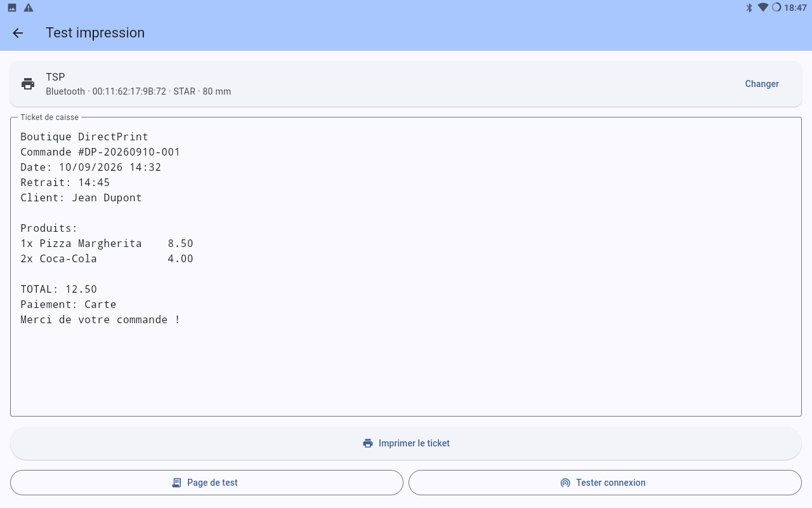812x508 pixels.
Task: Click the 1x Pizza Margherita line
Action: coord(107,243)
